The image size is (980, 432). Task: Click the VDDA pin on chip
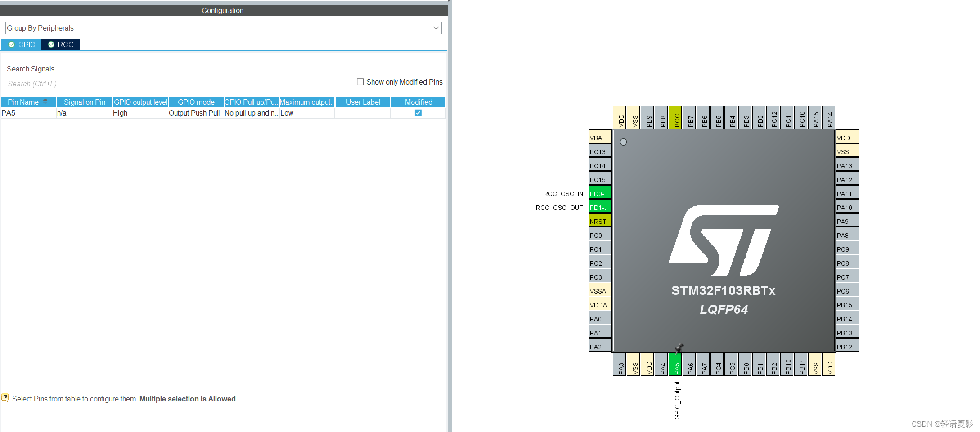pyautogui.click(x=600, y=304)
